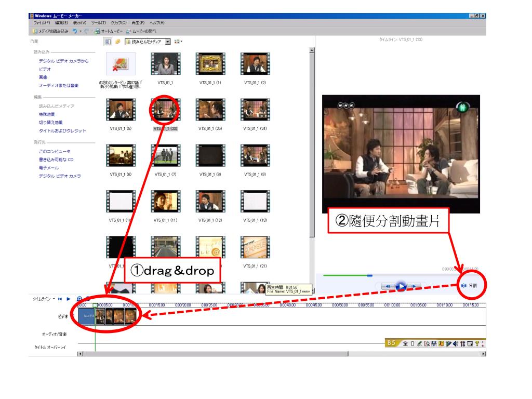Toggle the tasks pane icon
The height and width of the screenshot is (399, 532).
point(108,42)
